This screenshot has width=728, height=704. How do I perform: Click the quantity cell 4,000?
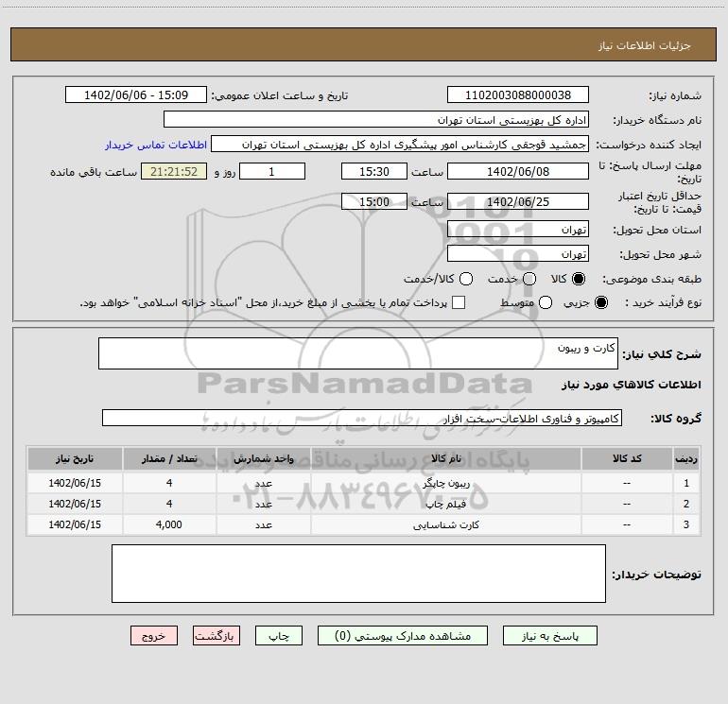pyautogui.click(x=169, y=524)
